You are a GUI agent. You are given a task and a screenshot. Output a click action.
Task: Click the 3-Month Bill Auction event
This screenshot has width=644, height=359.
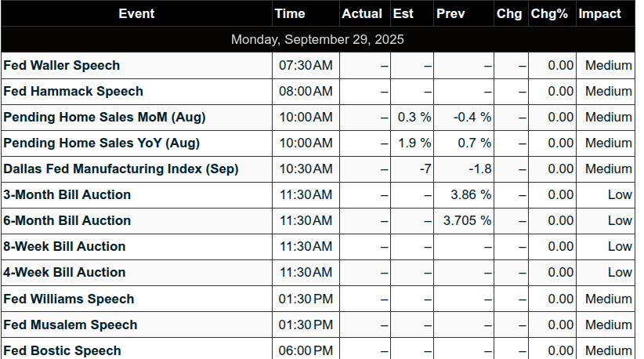point(67,194)
